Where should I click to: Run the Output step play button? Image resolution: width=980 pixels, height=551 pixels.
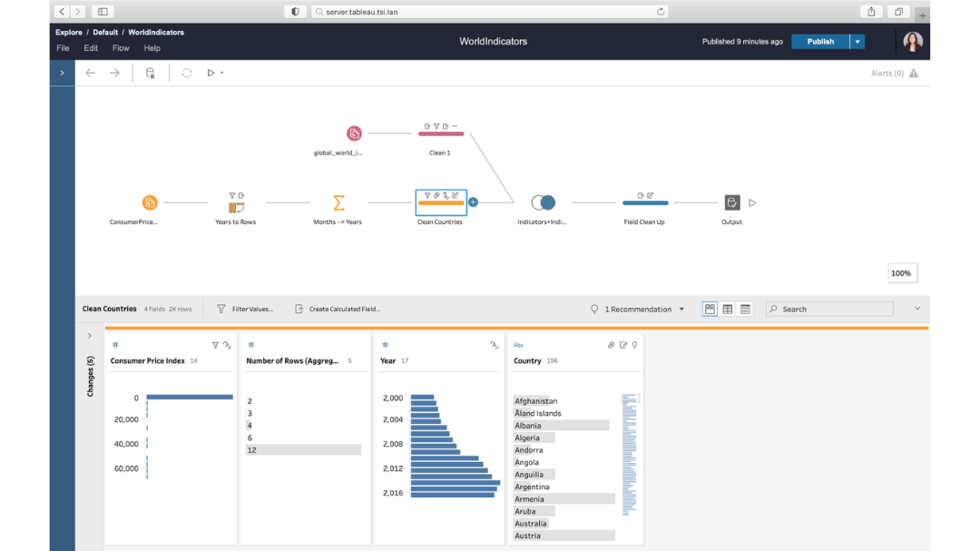click(752, 202)
